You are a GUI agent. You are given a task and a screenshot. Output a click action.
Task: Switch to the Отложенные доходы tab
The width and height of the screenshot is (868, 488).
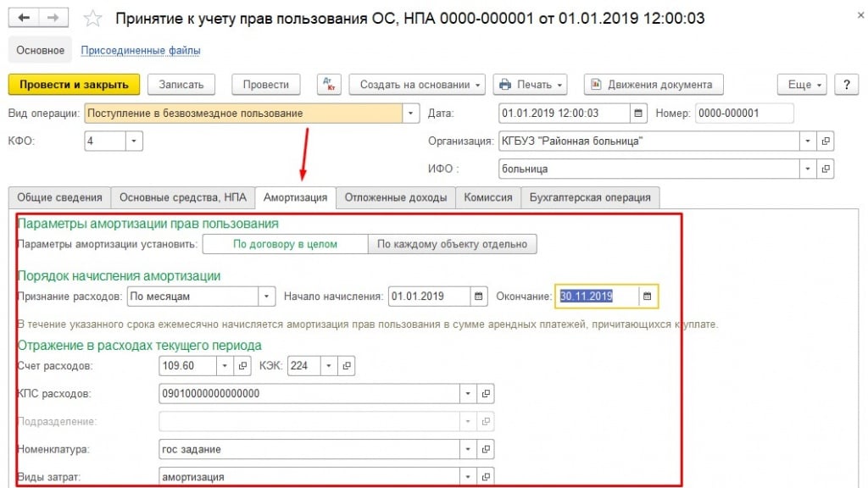click(396, 197)
